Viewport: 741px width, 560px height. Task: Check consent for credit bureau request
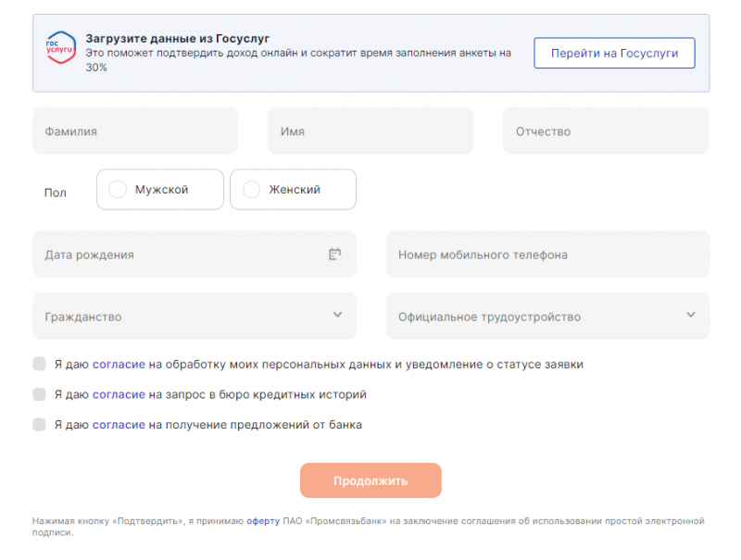pyautogui.click(x=38, y=393)
